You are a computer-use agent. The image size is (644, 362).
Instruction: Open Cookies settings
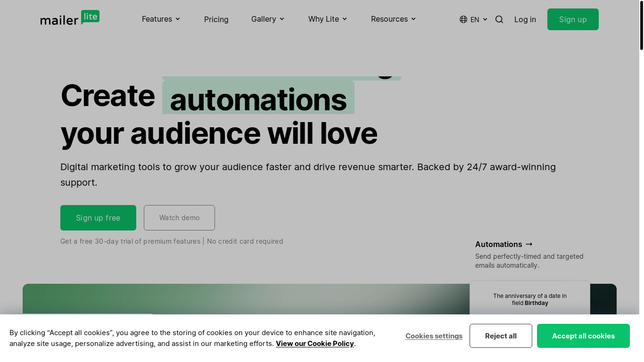click(x=434, y=336)
